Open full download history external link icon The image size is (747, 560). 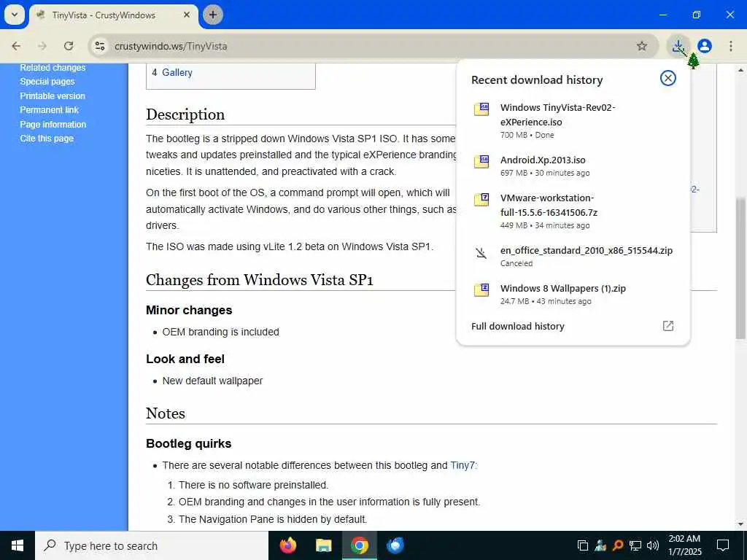pyautogui.click(x=668, y=326)
